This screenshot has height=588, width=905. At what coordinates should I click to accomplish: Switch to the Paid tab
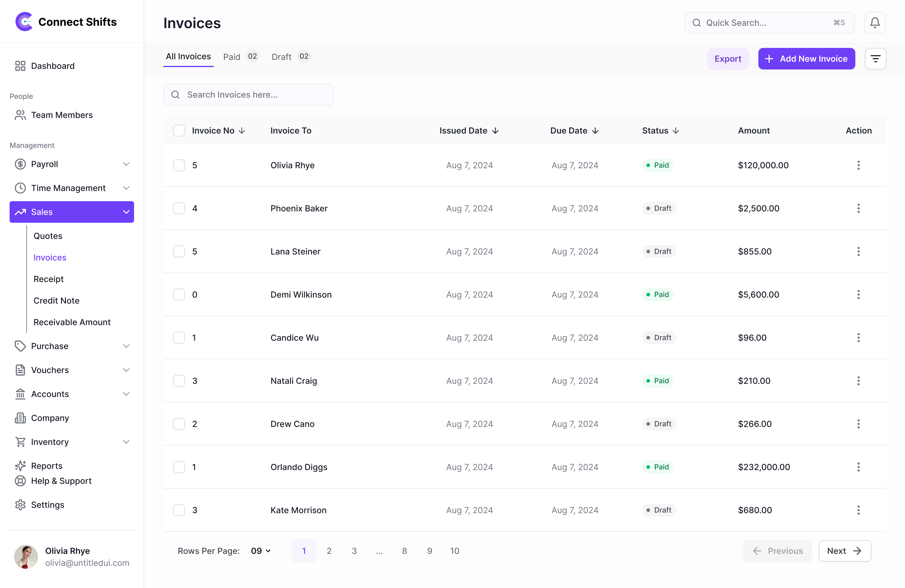(232, 56)
